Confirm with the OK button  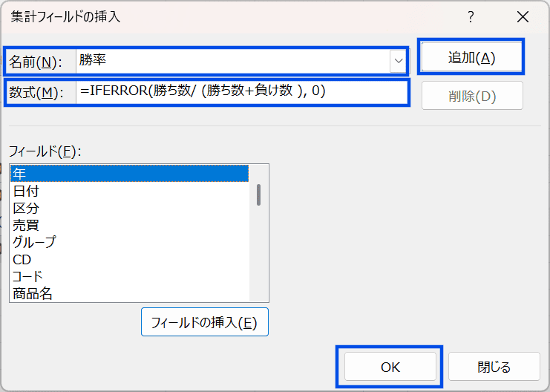[x=390, y=367]
